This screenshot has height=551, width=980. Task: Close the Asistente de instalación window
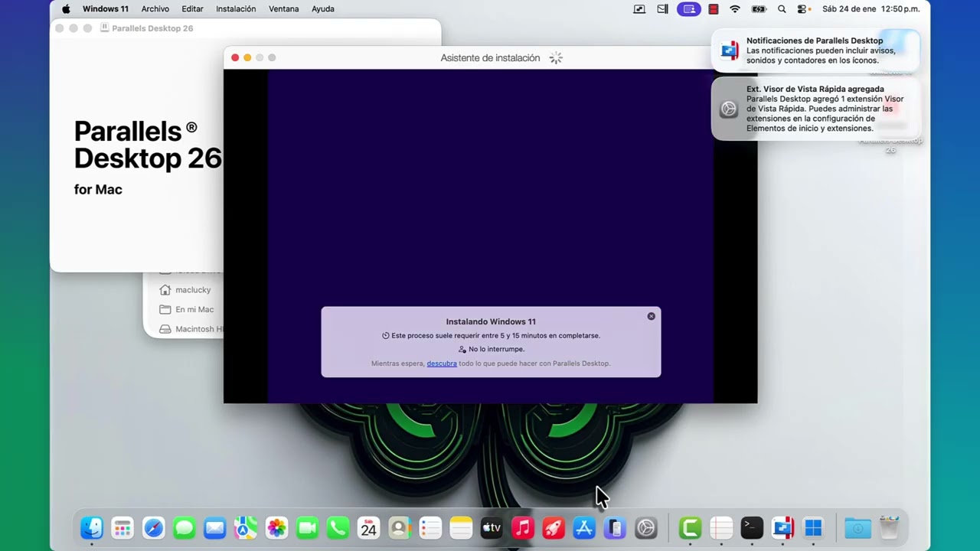[x=235, y=57]
